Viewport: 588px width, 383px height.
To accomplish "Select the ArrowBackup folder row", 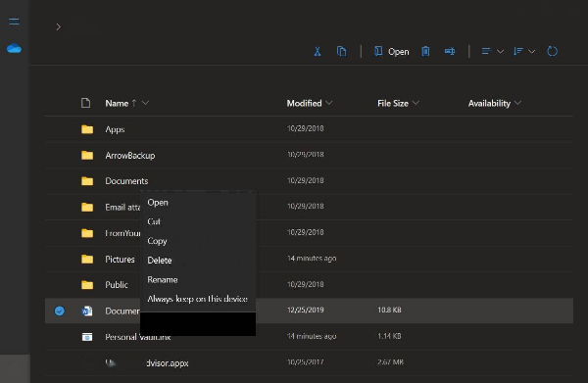I will point(309,155).
